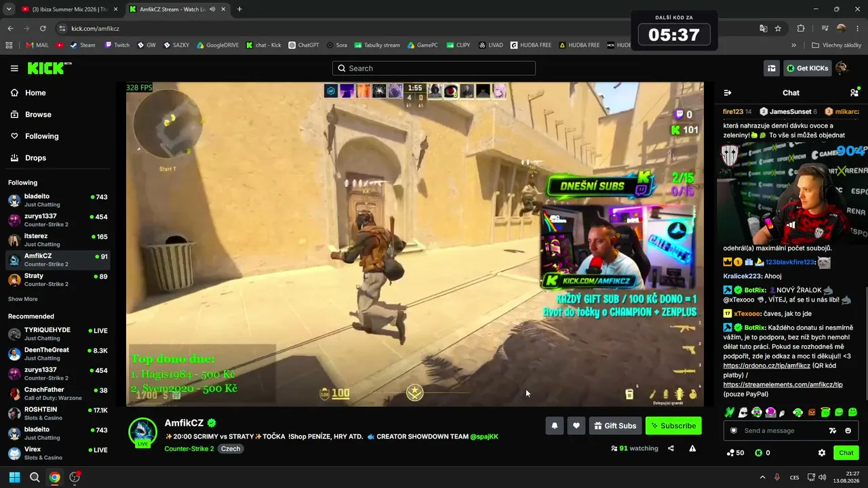Click the heart follow icon for AmfikCZ
The width and height of the screenshot is (868, 488).
pos(576,426)
